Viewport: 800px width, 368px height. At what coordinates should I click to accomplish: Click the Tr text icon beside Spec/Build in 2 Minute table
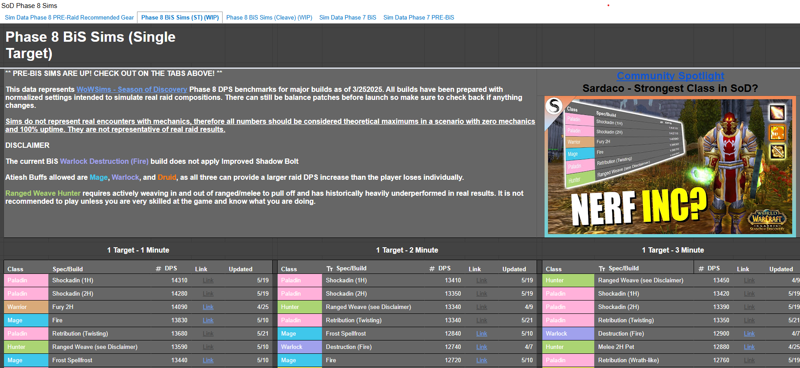pos(330,269)
